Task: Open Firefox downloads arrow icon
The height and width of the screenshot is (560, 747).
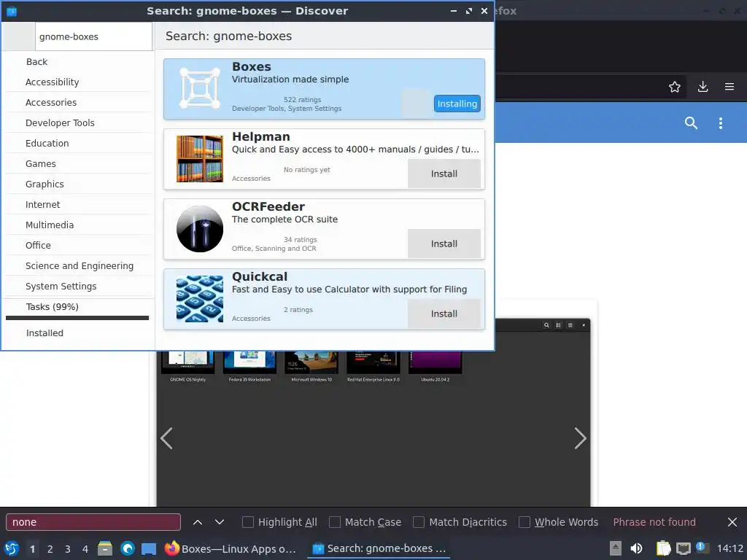Action: click(x=703, y=87)
